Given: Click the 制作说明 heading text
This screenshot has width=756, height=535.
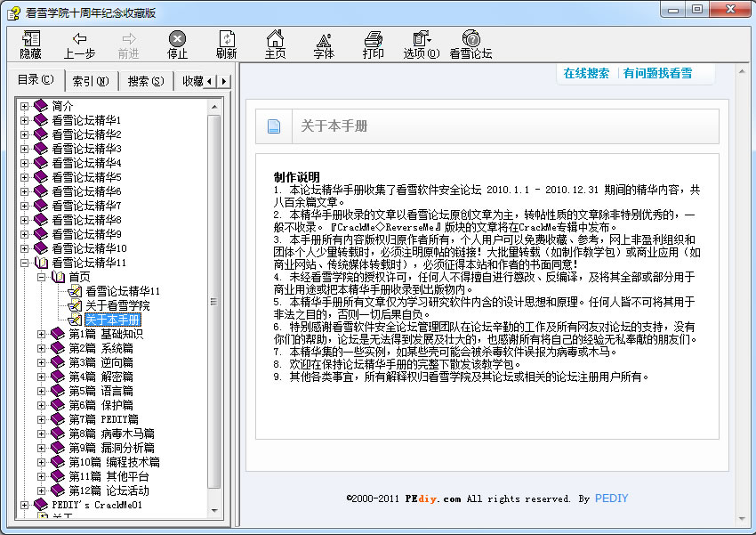Looking at the screenshot, I should (296, 177).
